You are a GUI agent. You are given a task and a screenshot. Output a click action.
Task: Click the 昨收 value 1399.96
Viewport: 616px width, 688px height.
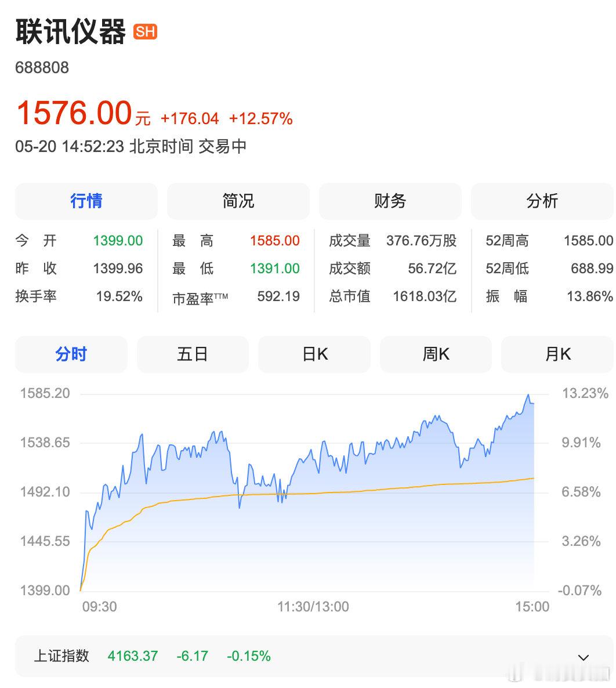tap(118, 268)
